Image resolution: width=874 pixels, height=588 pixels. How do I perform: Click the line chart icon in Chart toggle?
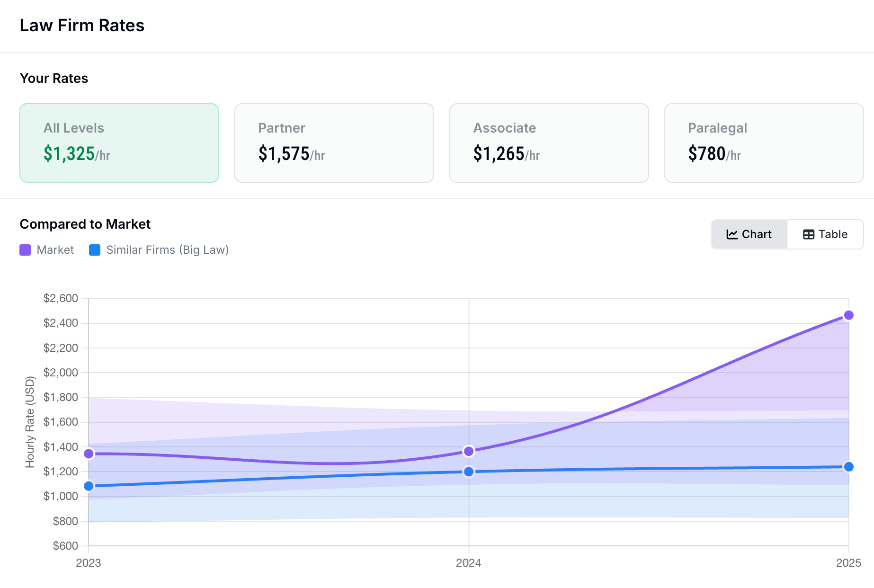click(x=732, y=234)
